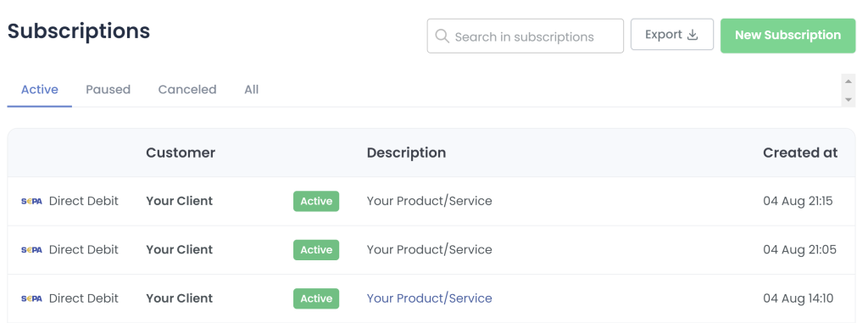
Task: Click Active badge in 04 Aug 21:05 row
Action: [x=316, y=250]
